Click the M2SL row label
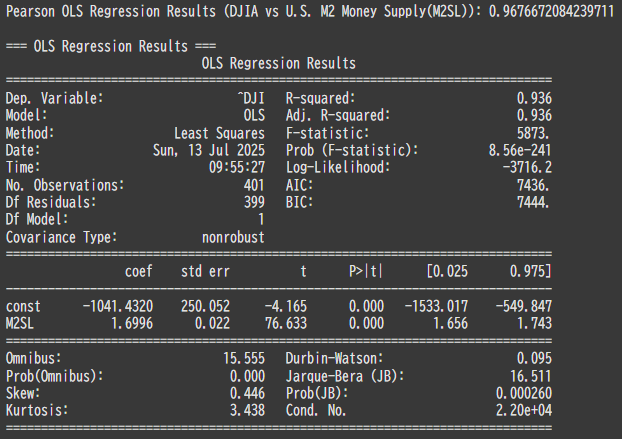 point(20,324)
